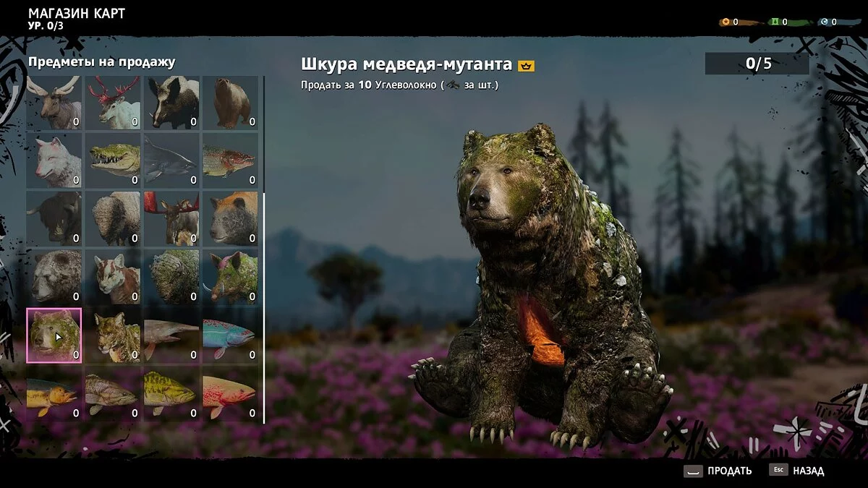Viewport: 868px width, 488px height.
Task: Select the green alligator skin item
Action: coord(113,160)
